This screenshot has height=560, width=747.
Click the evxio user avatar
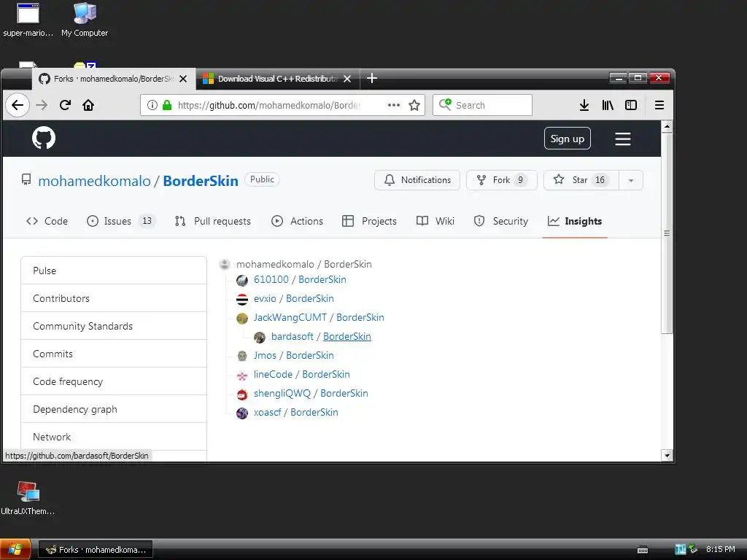pos(242,299)
